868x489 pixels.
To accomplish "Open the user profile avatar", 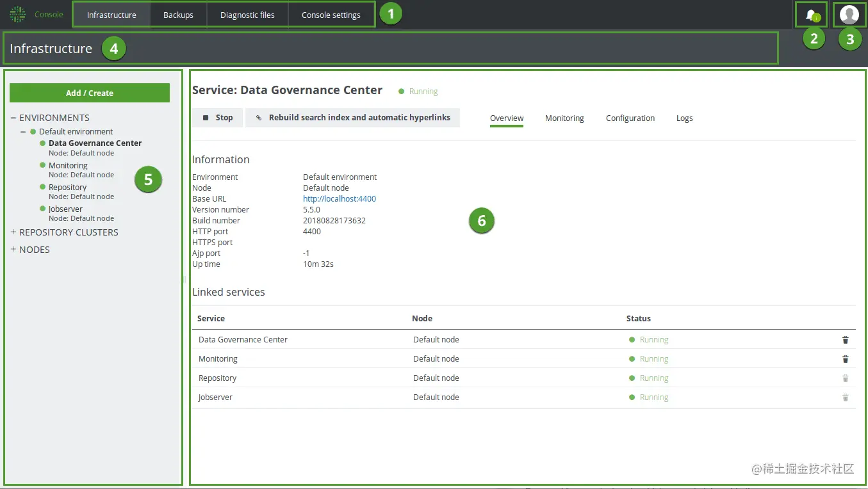I will pos(849,15).
